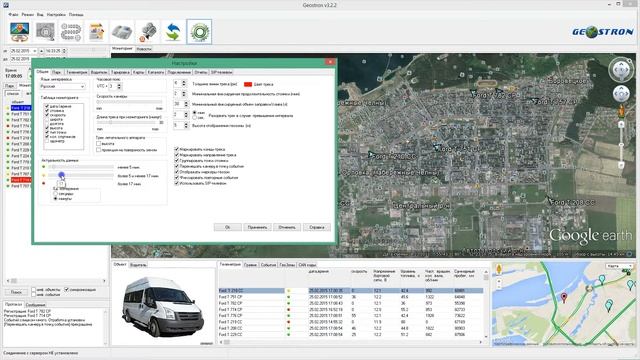Select 'минуты' measurement unit radio button
Image resolution: width=640 pixels, height=360 pixels.
pos(56,199)
